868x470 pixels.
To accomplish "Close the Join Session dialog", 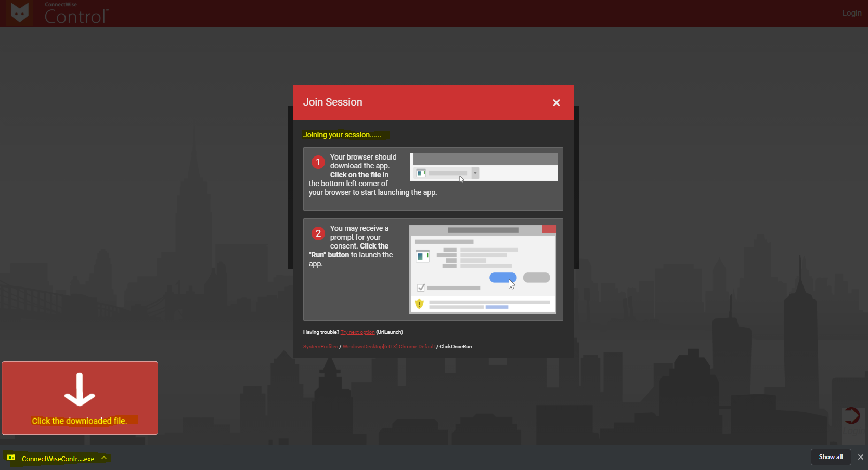I will pos(556,102).
